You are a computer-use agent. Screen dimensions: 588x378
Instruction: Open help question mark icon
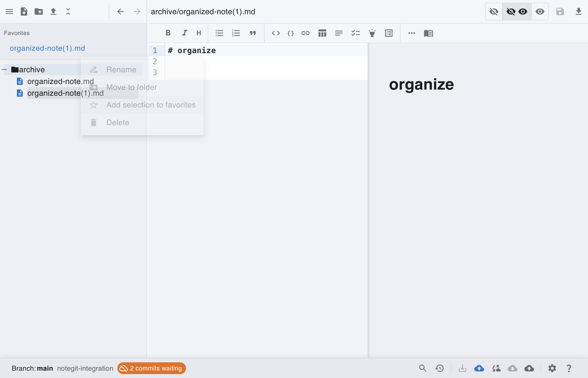click(x=569, y=368)
